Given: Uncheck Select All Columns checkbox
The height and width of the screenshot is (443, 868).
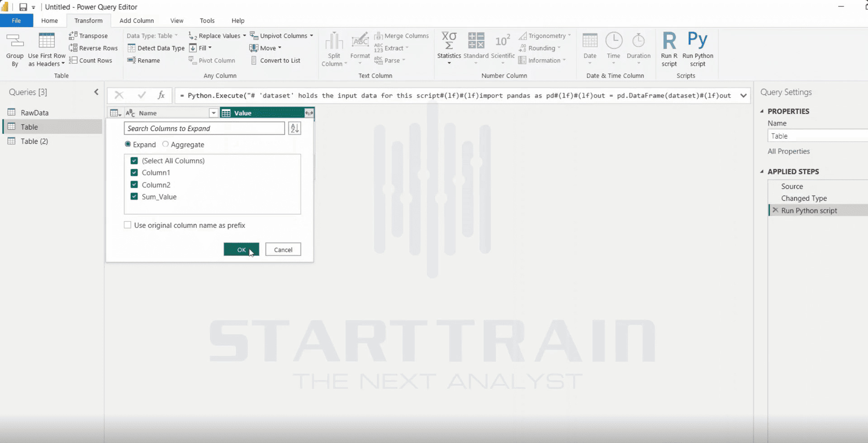Looking at the screenshot, I should click(x=134, y=160).
